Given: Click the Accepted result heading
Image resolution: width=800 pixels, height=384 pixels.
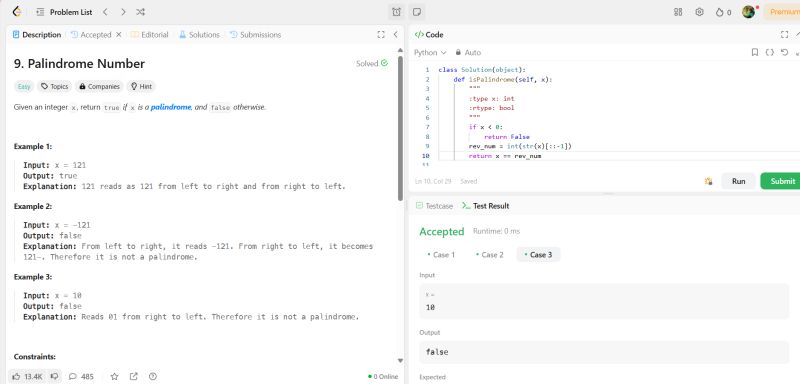Looking at the screenshot, I should [x=442, y=232].
